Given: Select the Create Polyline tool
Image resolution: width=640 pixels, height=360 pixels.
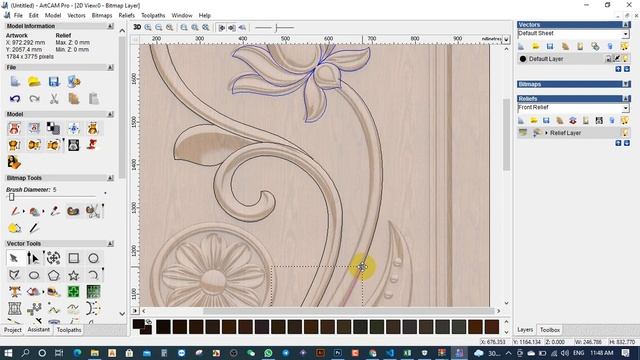Looking at the screenshot, I should point(14,275).
